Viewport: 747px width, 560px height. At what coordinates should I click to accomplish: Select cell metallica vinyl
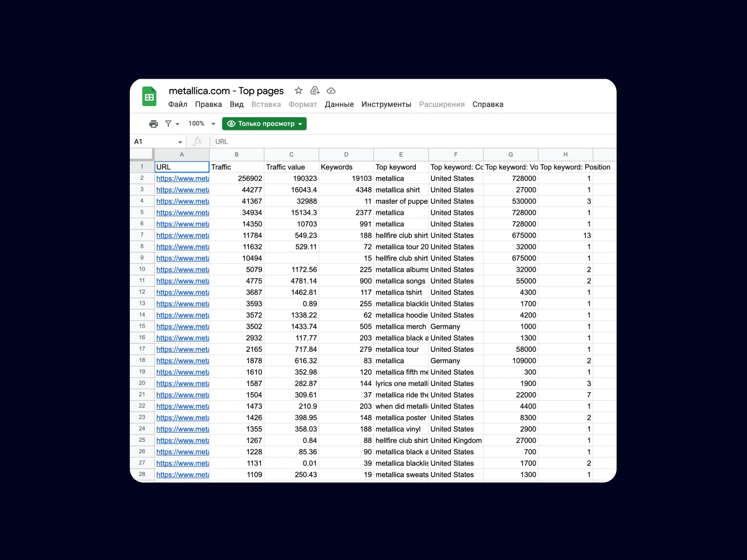click(x=401, y=429)
